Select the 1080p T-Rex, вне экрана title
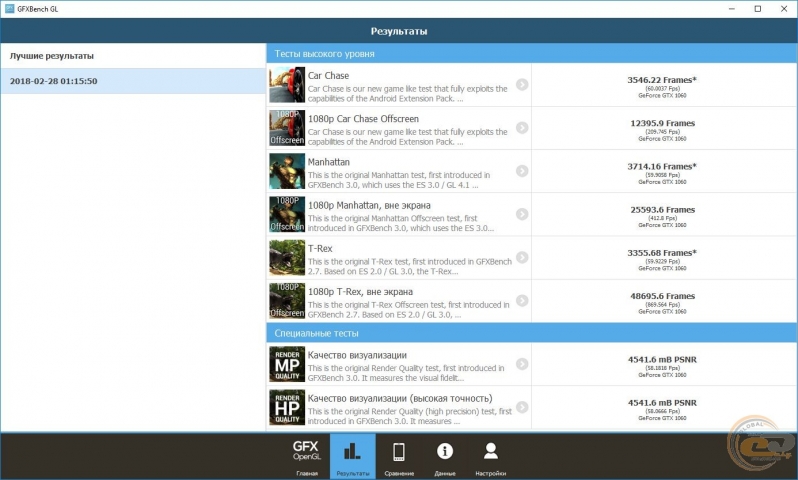798x480 pixels. coord(360,292)
